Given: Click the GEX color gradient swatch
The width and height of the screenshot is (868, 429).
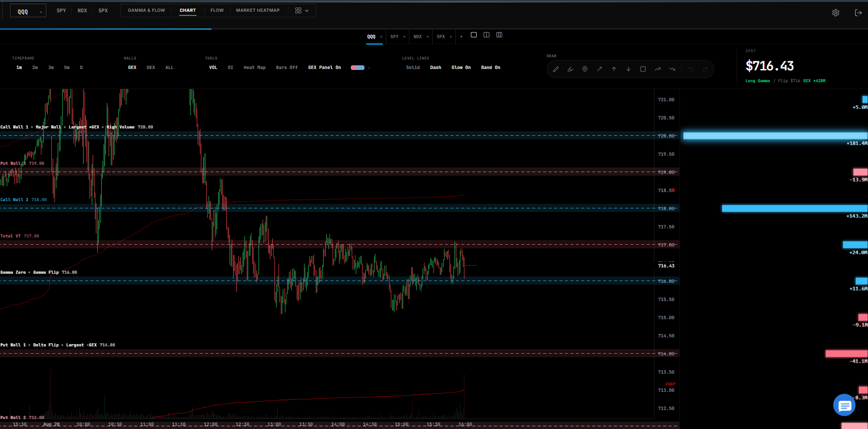Looking at the screenshot, I should coord(358,68).
